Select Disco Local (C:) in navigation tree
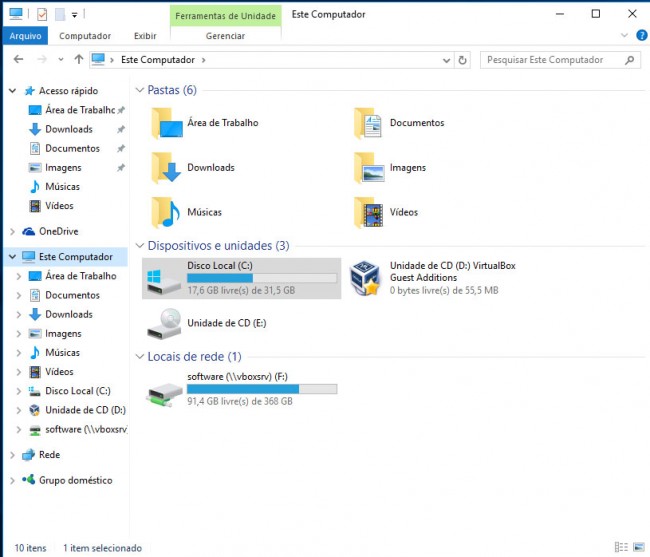 (x=78, y=391)
